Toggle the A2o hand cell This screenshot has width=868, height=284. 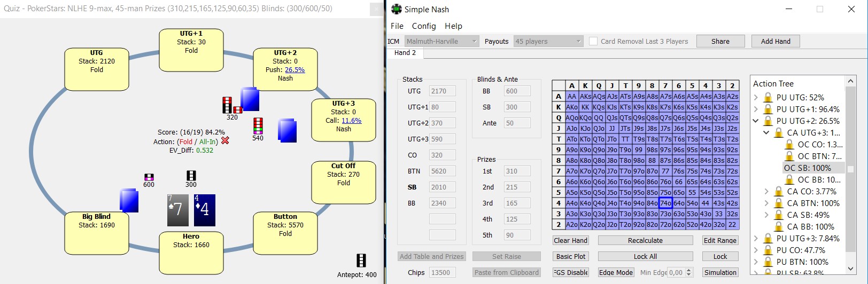pos(572,225)
